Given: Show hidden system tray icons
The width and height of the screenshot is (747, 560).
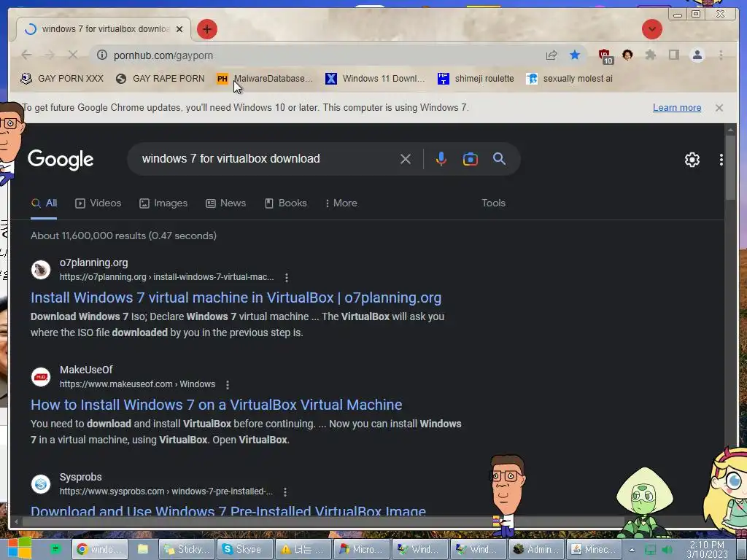Looking at the screenshot, I should click(632, 550).
